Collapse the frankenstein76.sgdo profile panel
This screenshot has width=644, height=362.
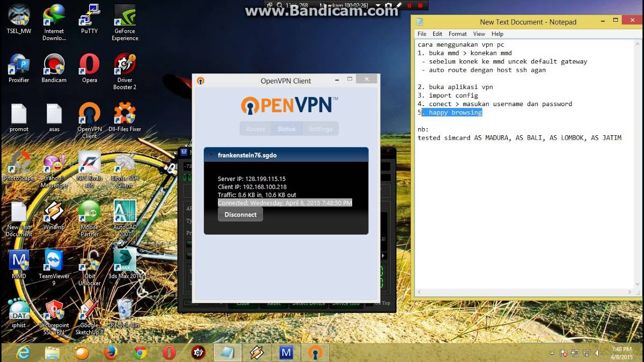click(212, 155)
